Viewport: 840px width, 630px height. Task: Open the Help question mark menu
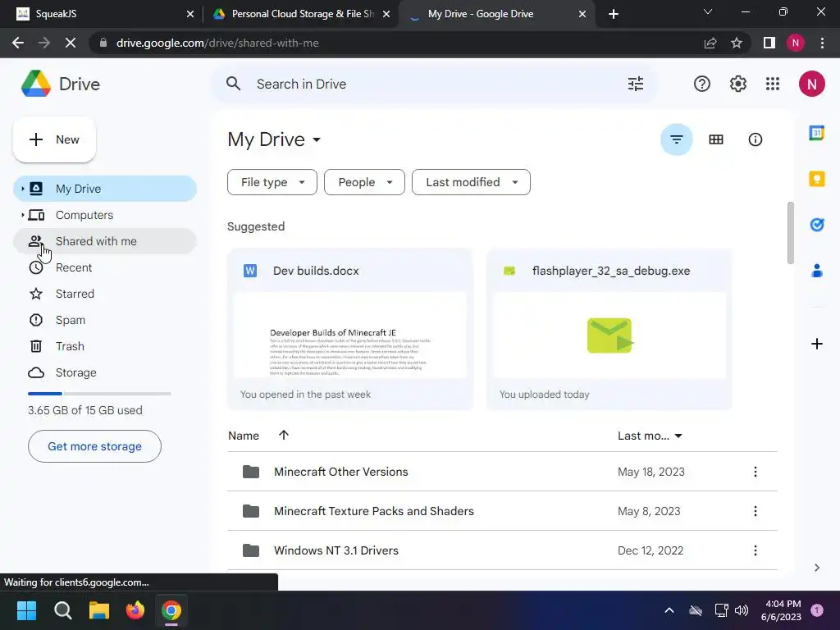[702, 84]
